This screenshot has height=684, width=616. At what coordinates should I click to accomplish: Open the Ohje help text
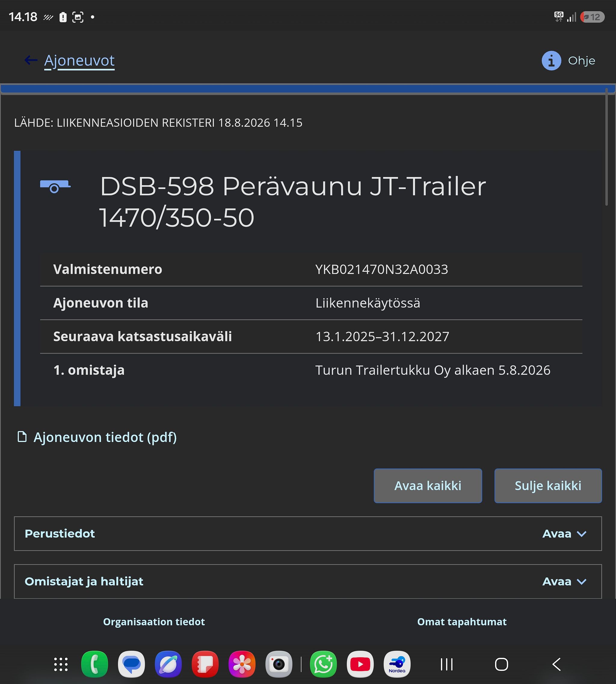point(581,60)
